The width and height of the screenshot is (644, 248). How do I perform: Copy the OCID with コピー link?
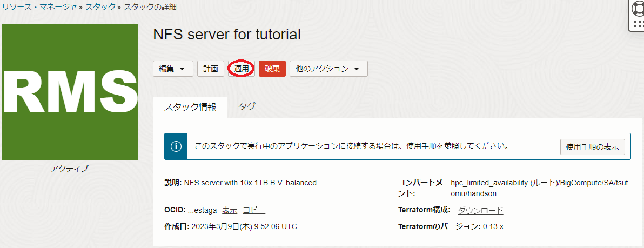(x=254, y=210)
